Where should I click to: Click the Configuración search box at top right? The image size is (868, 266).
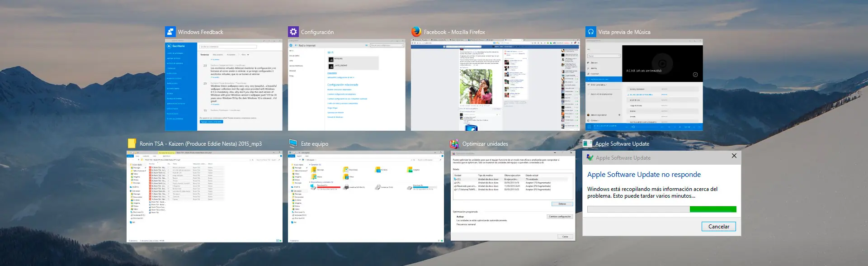tap(387, 45)
